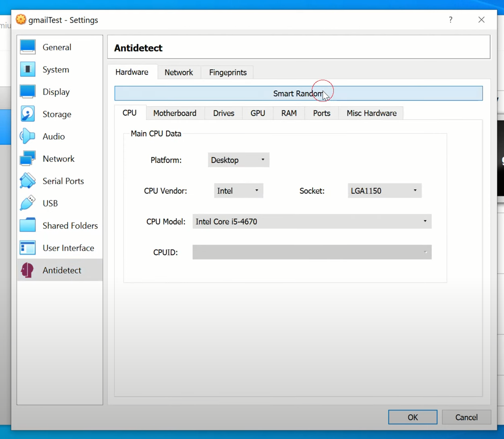Open the CPU Model dropdown
504x439 pixels.
pos(312,221)
